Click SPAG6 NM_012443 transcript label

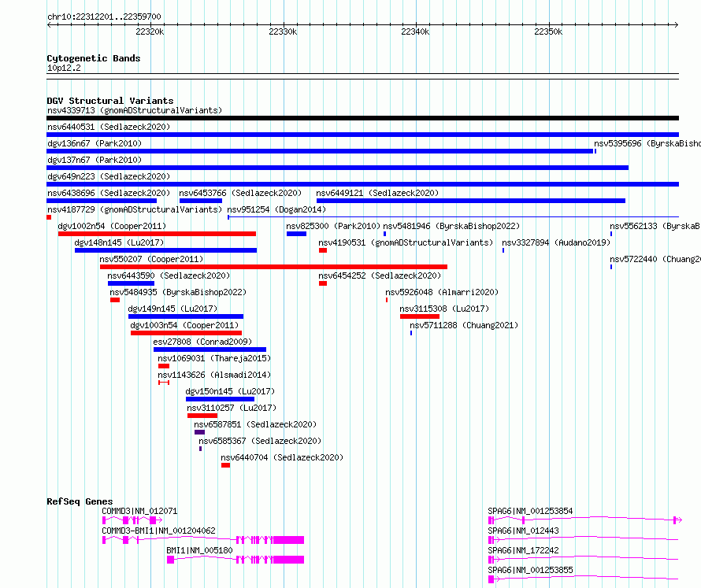pyautogui.click(x=523, y=531)
